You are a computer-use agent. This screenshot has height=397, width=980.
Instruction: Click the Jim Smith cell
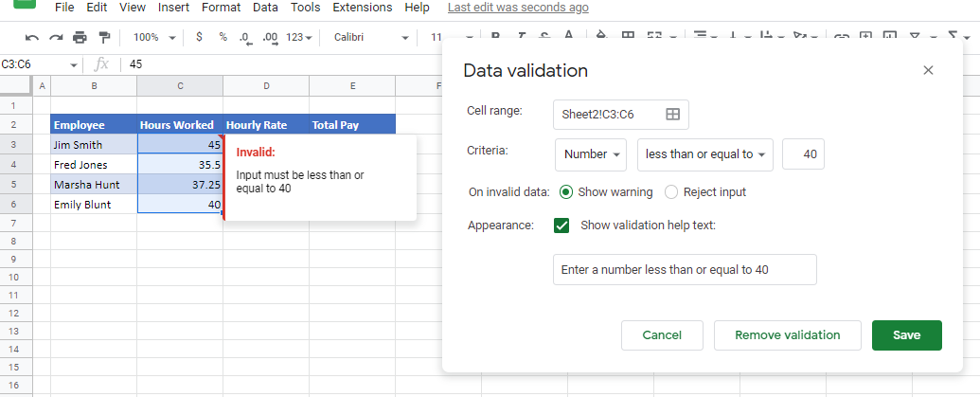[94, 144]
